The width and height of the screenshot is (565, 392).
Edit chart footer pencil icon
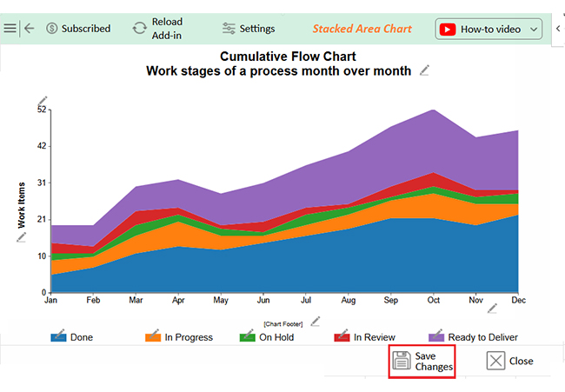point(316,321)
